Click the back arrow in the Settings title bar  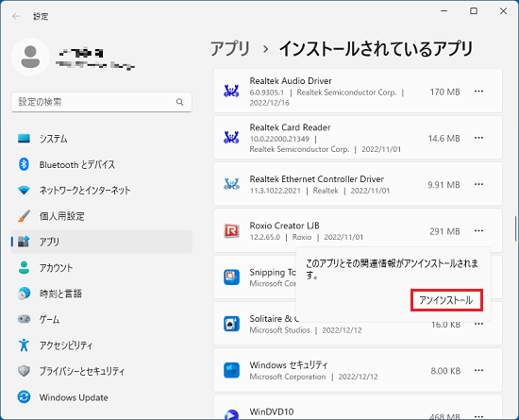pyautogui.click(x=15, y=16)
